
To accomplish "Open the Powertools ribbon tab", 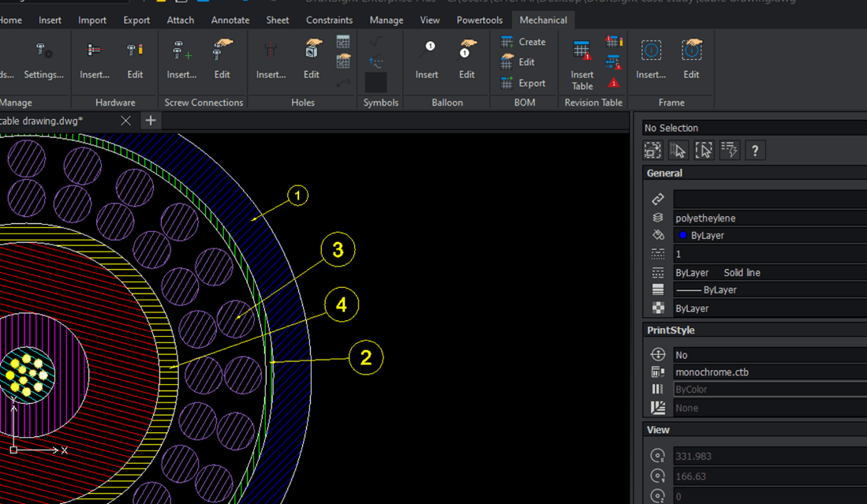I will pyautogui.click(x=479, y=20).
